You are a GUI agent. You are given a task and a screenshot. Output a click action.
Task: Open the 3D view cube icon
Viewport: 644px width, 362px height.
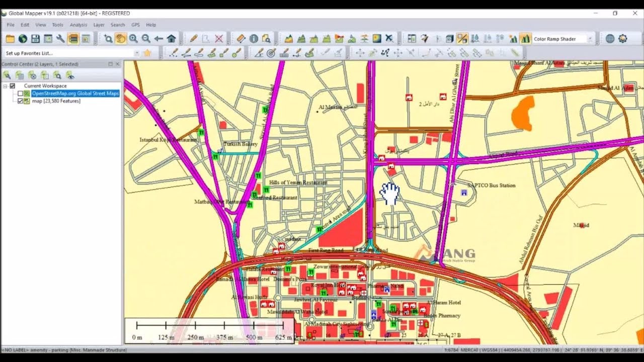(x=450, y=39)
